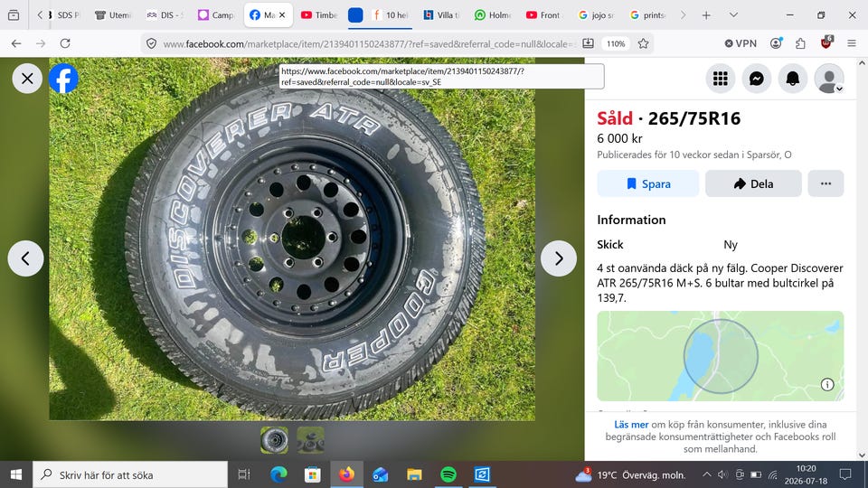This screenshot has width=868, height=488.
Task: Open Spotify from taskbar
Action: click(x=448, y=474)
